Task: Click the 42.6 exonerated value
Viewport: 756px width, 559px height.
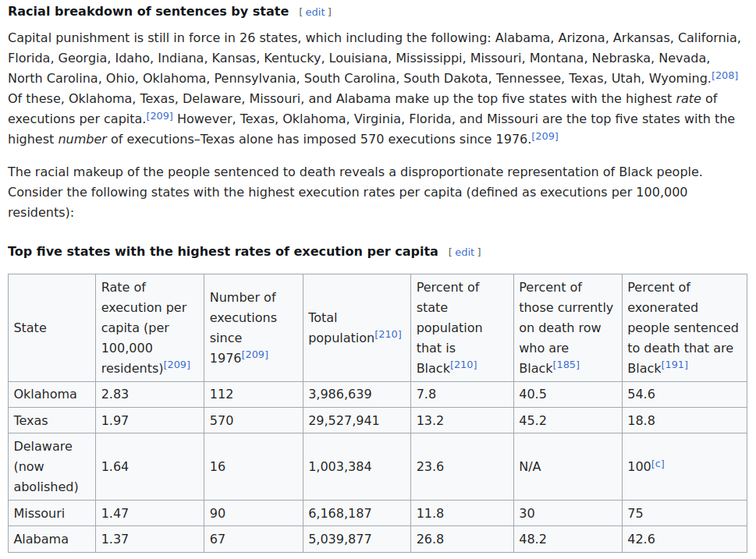Action: (641, 539)
